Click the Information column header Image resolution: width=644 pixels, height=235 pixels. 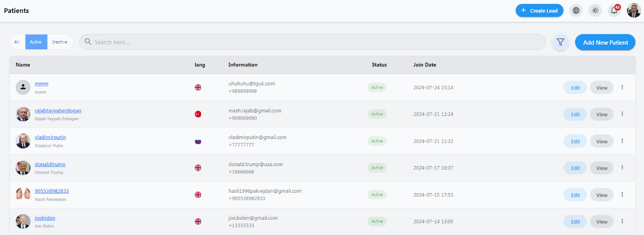(243, 64)
